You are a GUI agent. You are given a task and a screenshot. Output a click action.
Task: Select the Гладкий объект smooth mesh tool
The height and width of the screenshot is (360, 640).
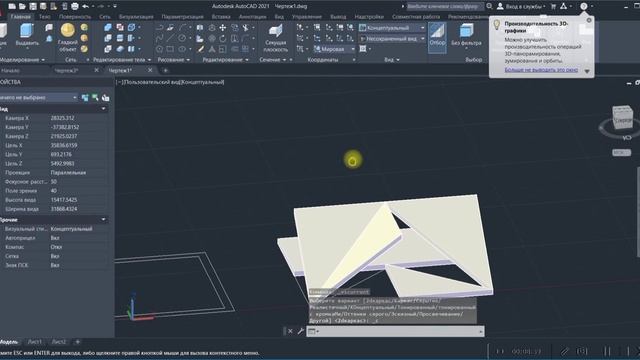point(68,37)
